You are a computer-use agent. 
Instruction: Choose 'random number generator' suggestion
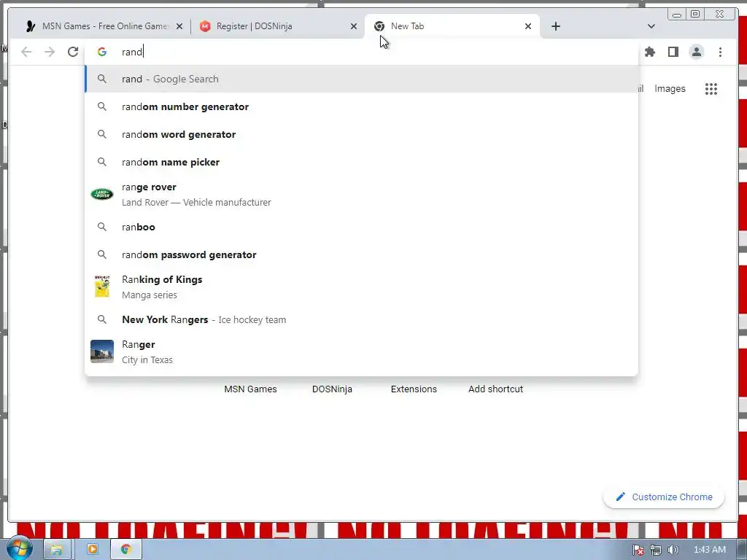coord(362,106)
